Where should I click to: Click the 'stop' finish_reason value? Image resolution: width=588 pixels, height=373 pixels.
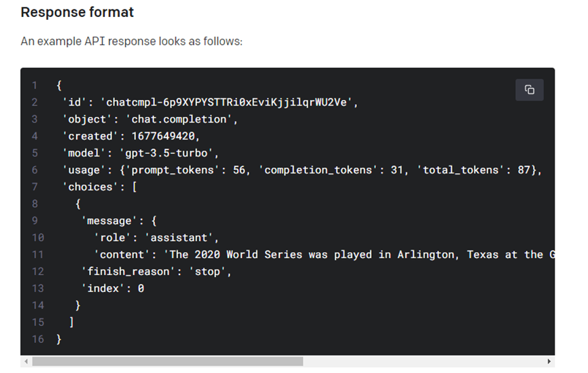(x=209, y=272)
